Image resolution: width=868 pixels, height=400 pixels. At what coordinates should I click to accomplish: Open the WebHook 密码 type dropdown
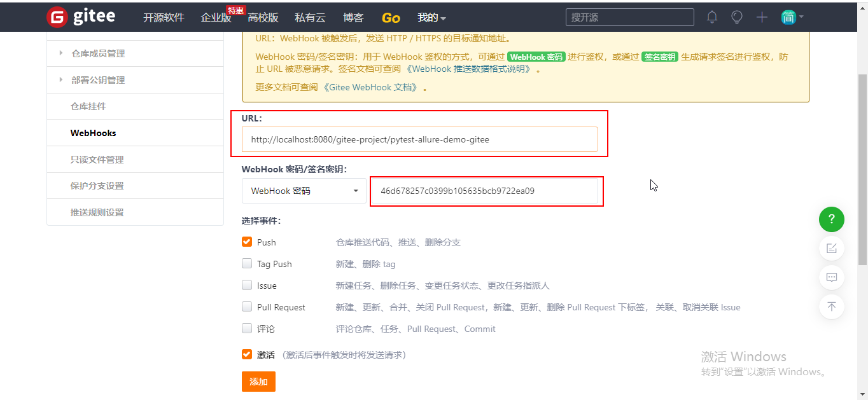pos(304,191)
